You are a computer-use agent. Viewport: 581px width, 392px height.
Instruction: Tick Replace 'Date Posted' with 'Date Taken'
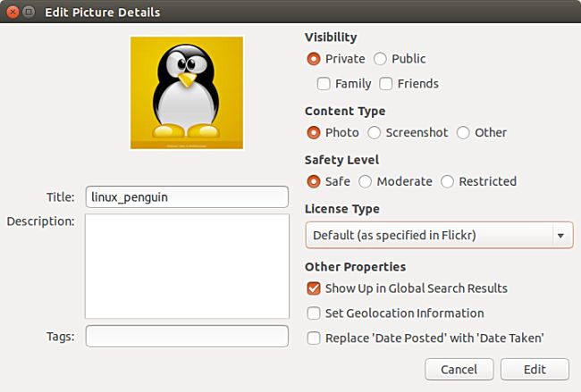click(x=314, y=338)
